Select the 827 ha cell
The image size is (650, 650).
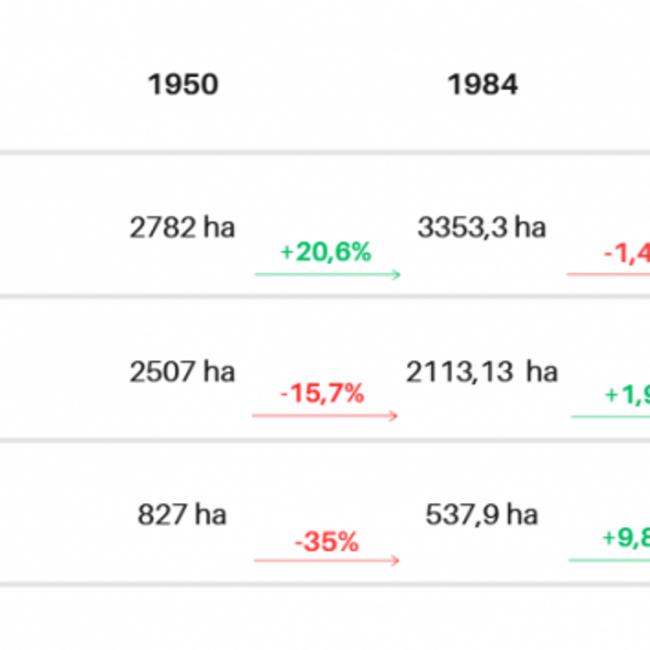click(x=182, y=515)
